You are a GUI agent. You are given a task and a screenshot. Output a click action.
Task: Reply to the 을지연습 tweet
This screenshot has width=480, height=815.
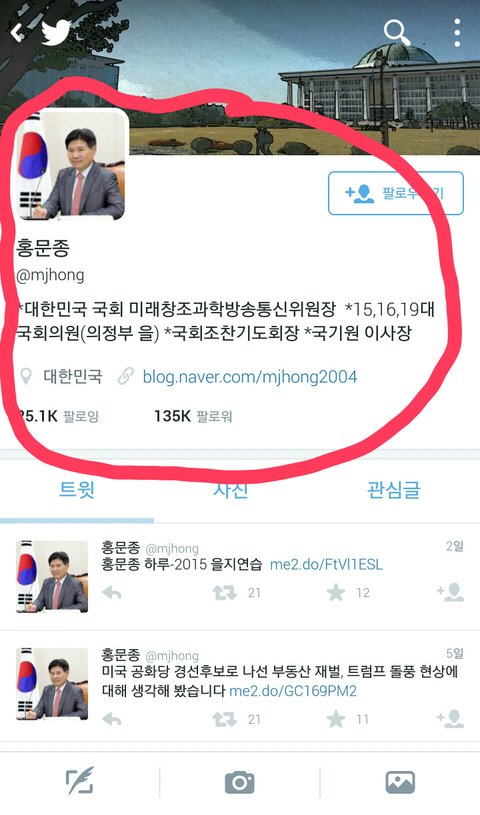click(112, 593)
